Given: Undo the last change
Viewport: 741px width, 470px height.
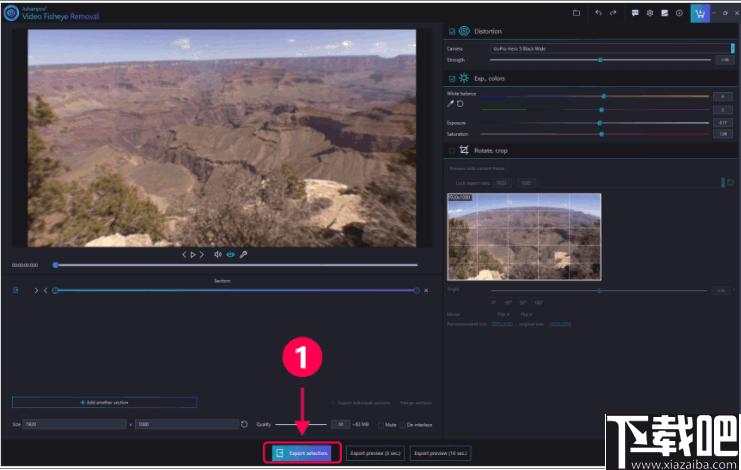Looking at the screenshot, I should [598, 13].
